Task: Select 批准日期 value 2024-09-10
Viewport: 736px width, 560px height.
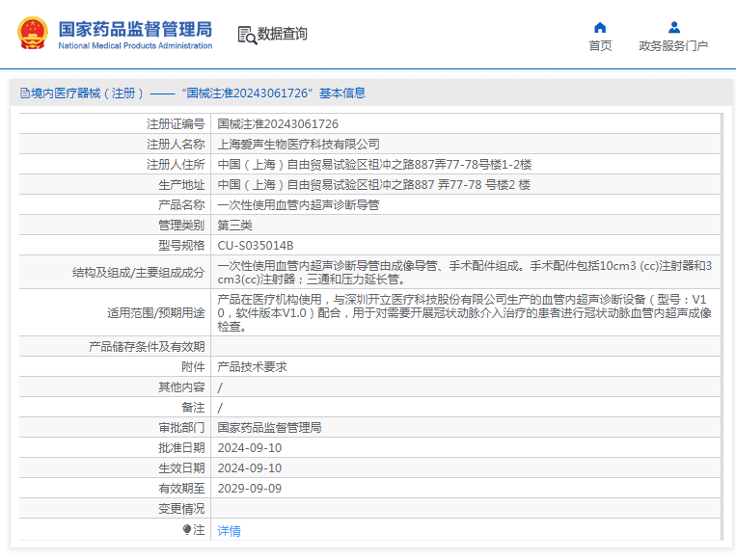Action: [249, 447]
